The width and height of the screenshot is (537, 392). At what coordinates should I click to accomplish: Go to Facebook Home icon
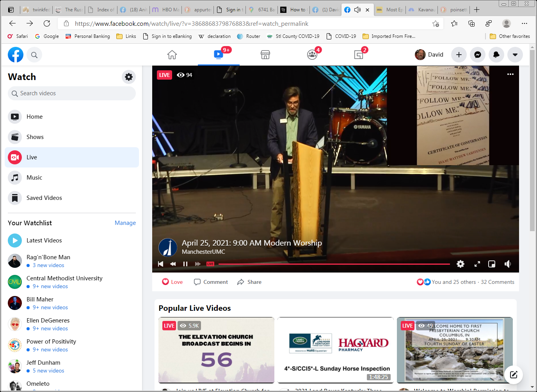point(172,55)
